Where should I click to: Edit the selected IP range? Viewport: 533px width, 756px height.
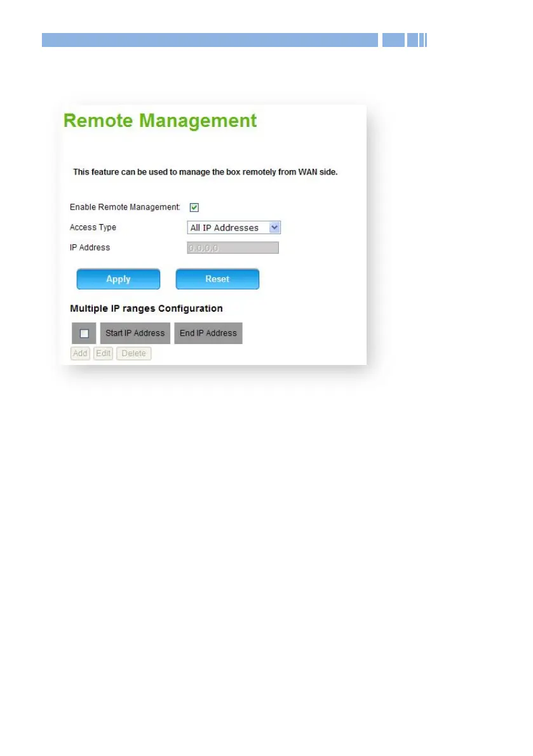coord(103,354)
